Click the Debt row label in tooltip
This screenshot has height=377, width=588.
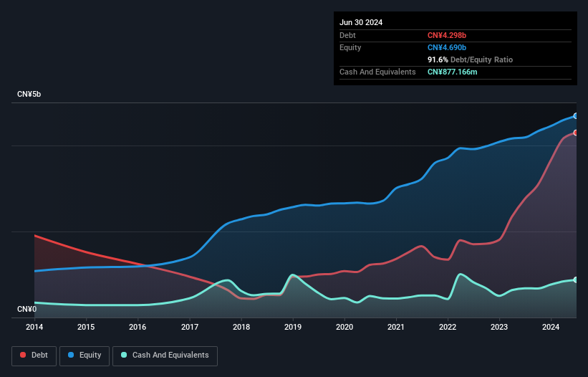[347, 35]
